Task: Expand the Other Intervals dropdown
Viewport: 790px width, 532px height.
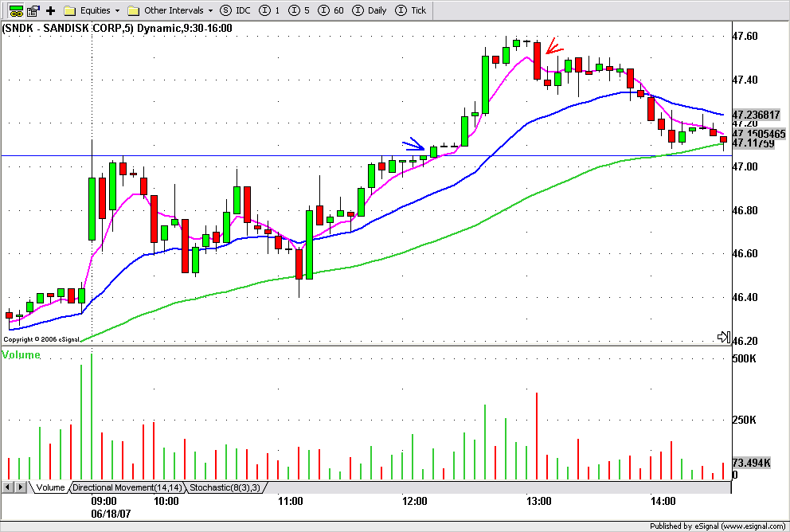Action: click(x=170, y=10)
